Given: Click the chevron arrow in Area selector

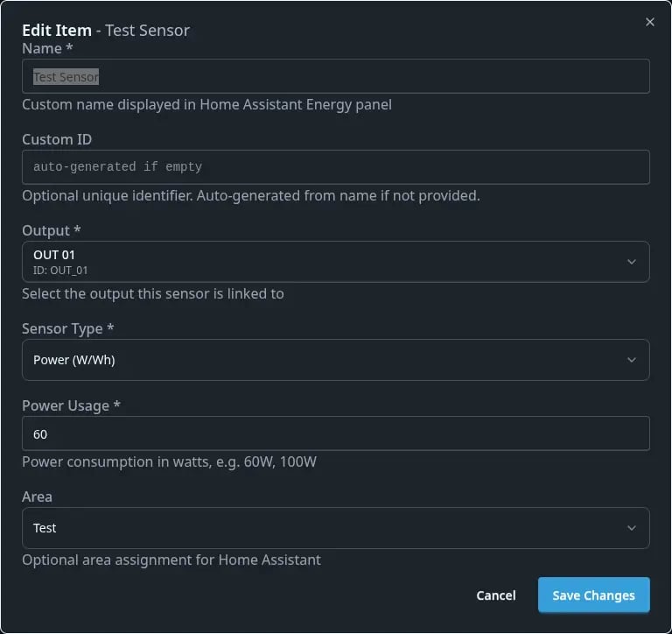Looking at the screenshot, I should 632,528.
